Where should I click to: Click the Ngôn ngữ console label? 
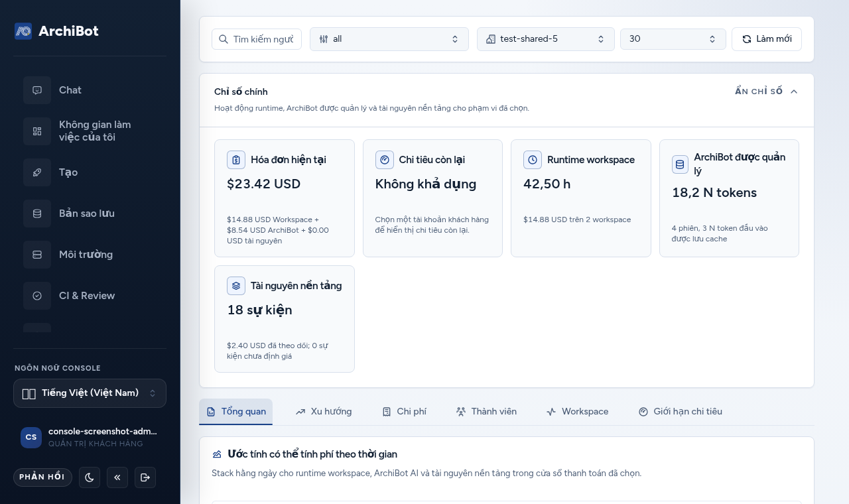[58, 368]
